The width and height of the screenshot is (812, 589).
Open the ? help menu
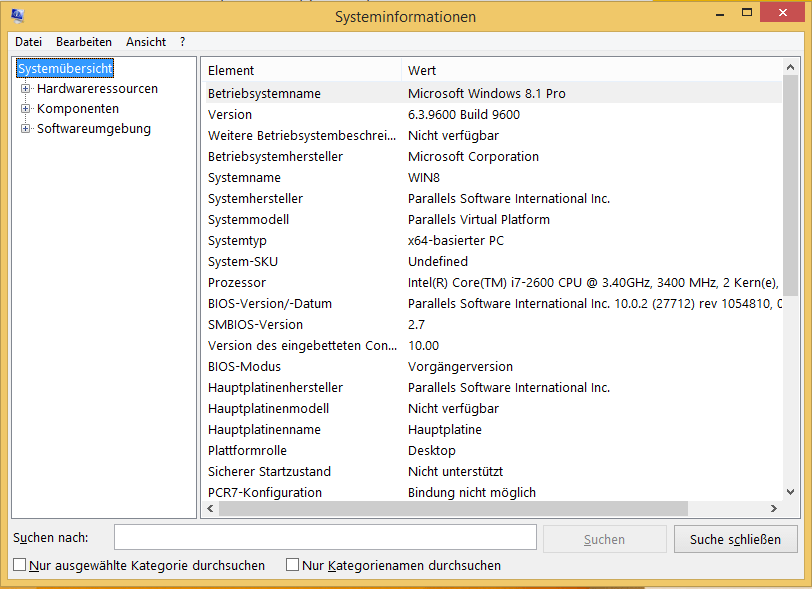tap(182, 42)
